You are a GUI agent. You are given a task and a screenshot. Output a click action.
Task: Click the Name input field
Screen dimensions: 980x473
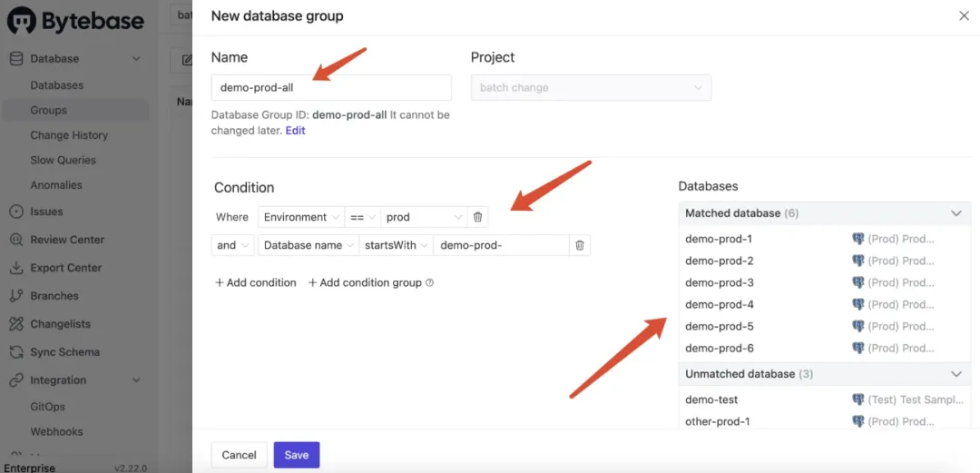(331, 88)
